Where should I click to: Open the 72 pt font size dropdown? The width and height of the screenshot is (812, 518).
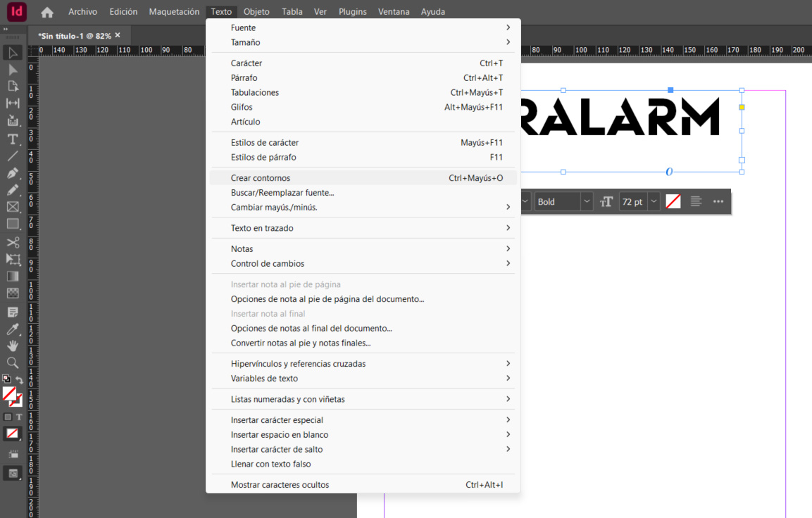coord(654,202)
